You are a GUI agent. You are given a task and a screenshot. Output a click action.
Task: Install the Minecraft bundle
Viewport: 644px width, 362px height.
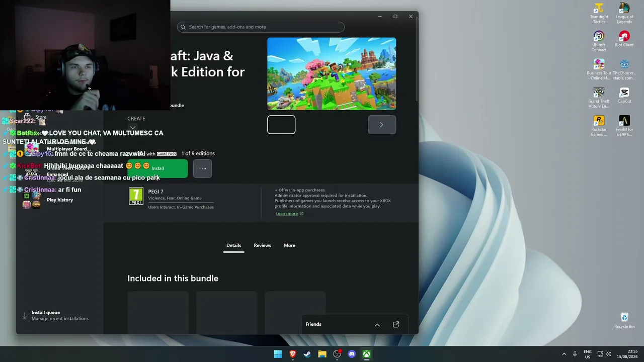(157, 168)
